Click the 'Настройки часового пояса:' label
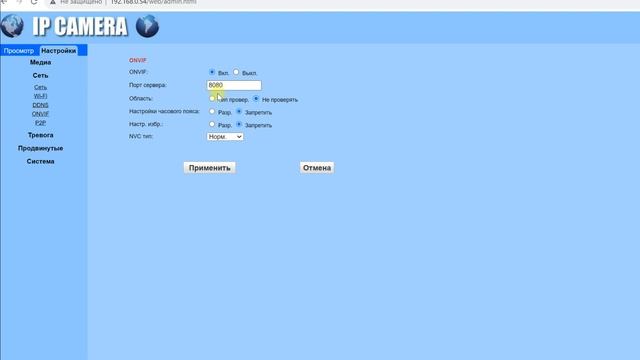The width and height of the screenshot is (640, 360). [164, 111]
